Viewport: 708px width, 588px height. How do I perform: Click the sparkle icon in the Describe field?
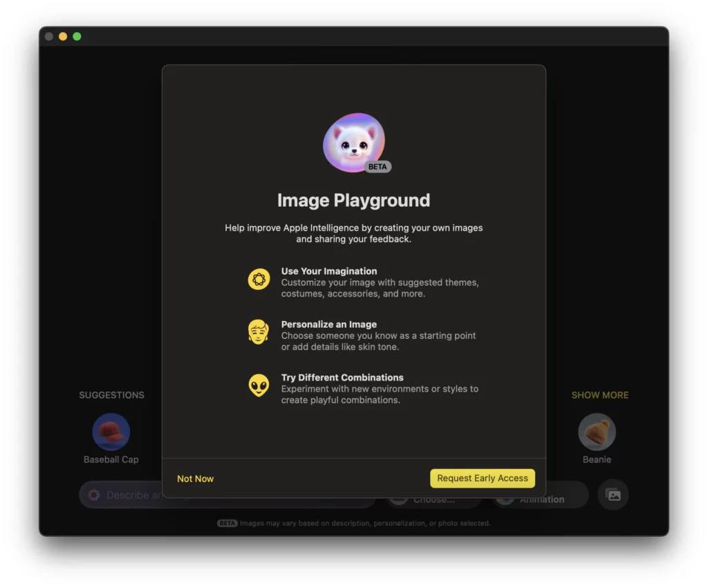pyautogui.click(x=94, y=495)
